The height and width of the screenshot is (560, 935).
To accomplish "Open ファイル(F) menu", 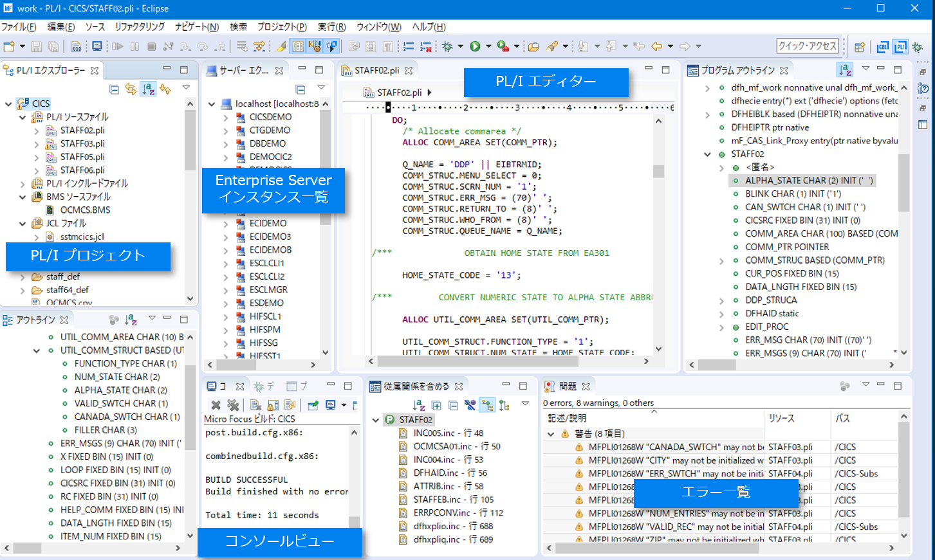I will click(x=19, y=26).
